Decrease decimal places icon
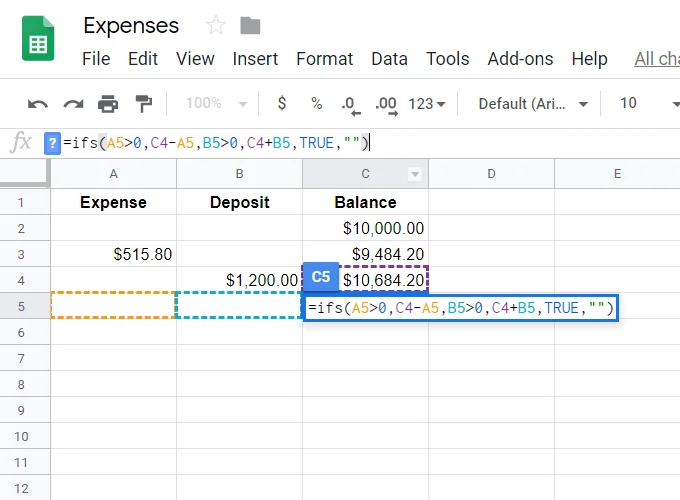 pyautogui.click(x=350, y=105)
